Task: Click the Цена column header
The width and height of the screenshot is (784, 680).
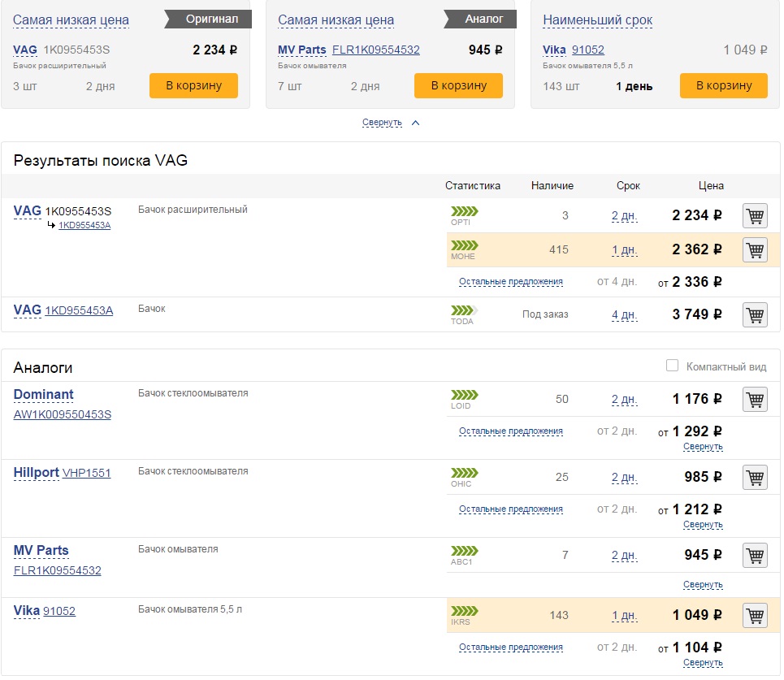Action: [711, 186]
